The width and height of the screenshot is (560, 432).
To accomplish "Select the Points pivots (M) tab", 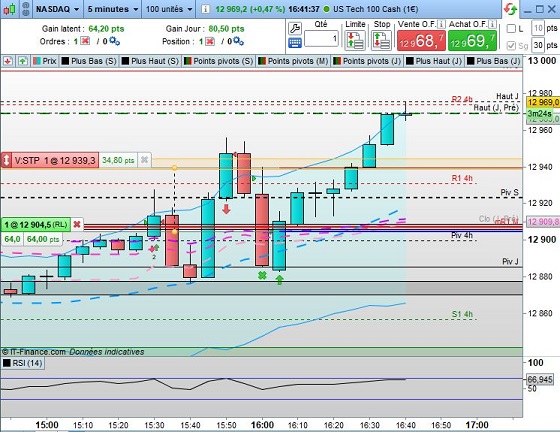I will pyautogui.click(x=293, y=61).
